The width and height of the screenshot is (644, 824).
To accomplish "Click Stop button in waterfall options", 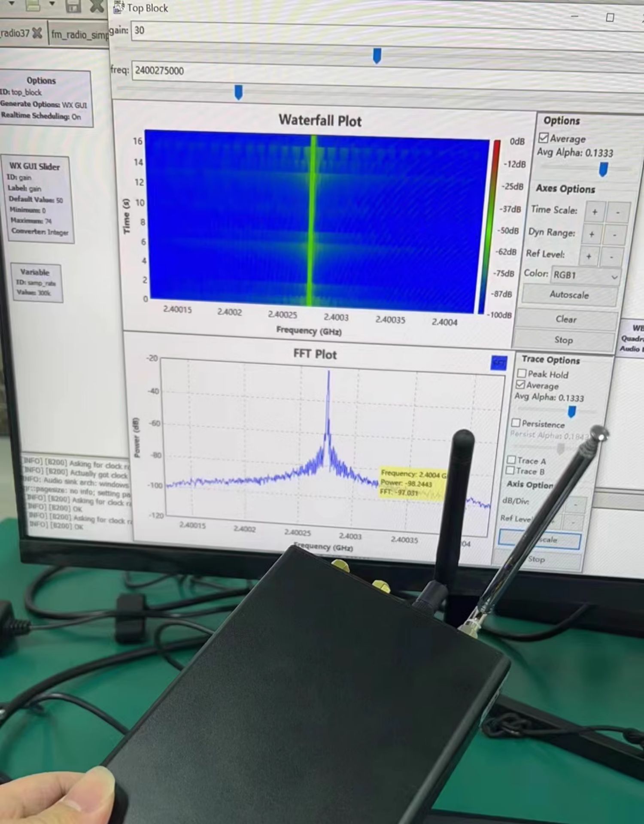I will pos(563,340).
